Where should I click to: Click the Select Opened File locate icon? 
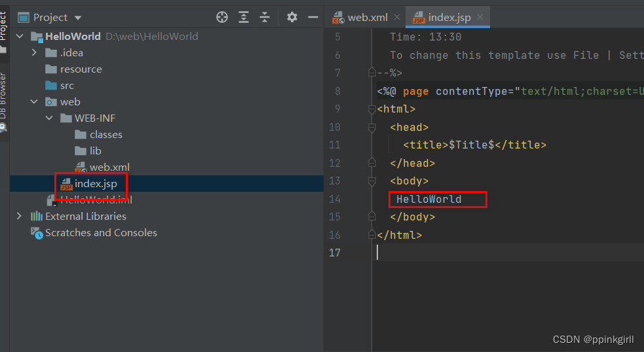222,17
